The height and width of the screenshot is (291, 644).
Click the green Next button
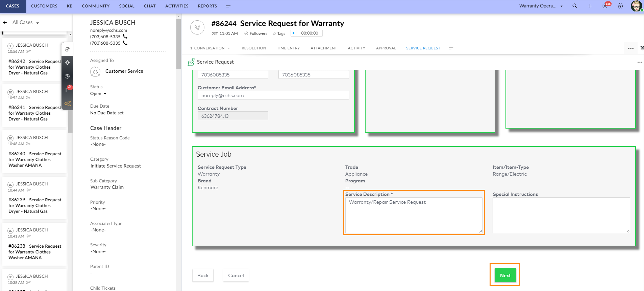point(505,275)
